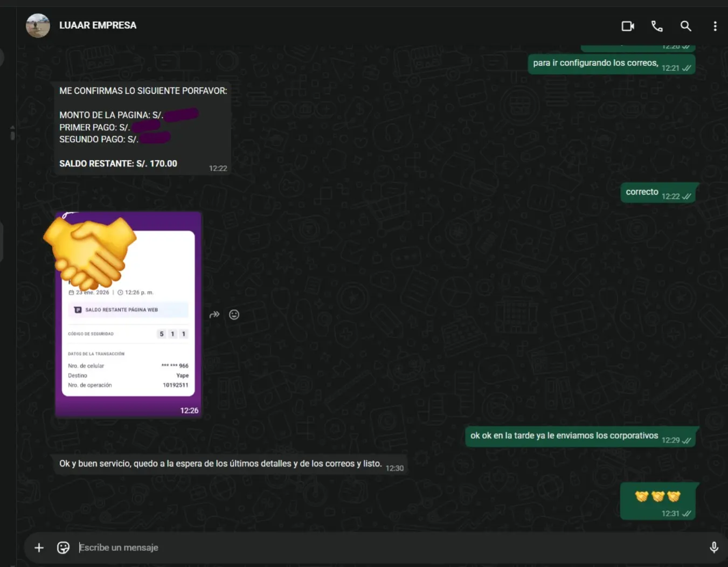The width and height of the screenshot is (728, 567).
Task: Click operation number '10192511' in receipt
Action: [x=176, y=385]
